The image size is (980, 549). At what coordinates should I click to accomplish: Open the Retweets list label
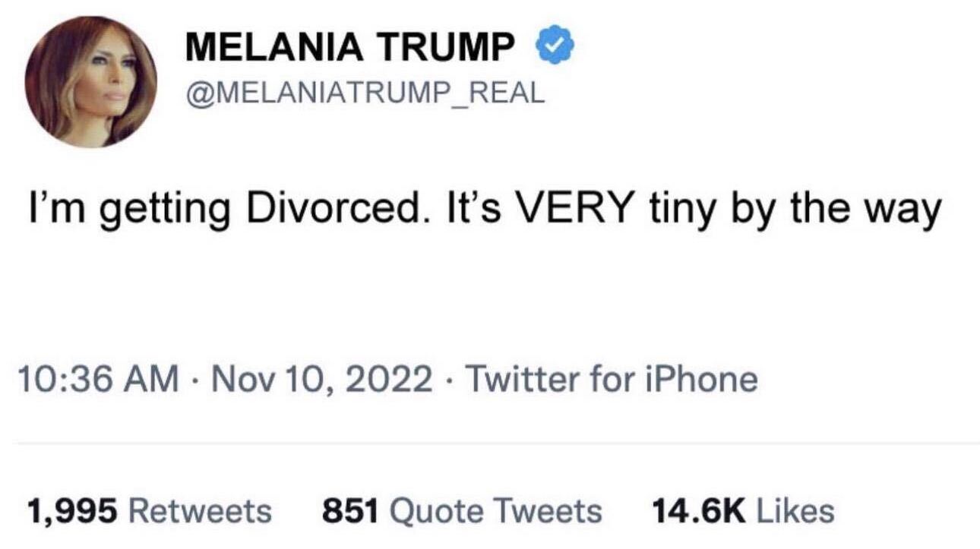201,510
